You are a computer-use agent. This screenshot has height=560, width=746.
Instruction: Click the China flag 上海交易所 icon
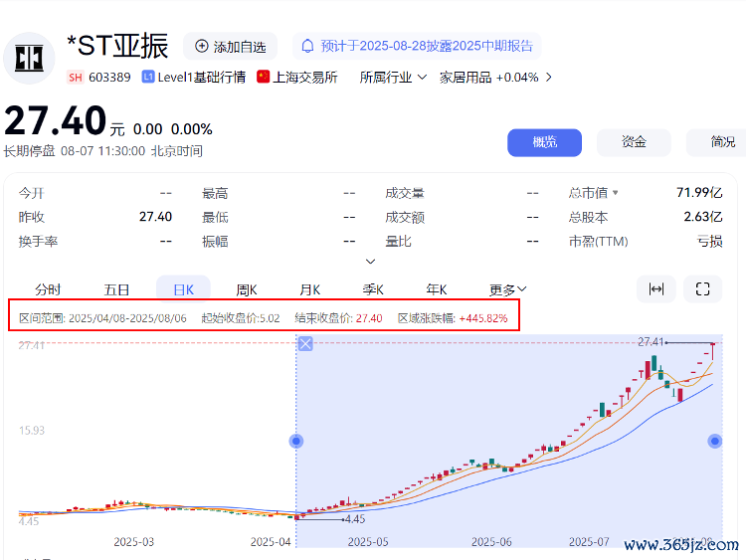264,77
